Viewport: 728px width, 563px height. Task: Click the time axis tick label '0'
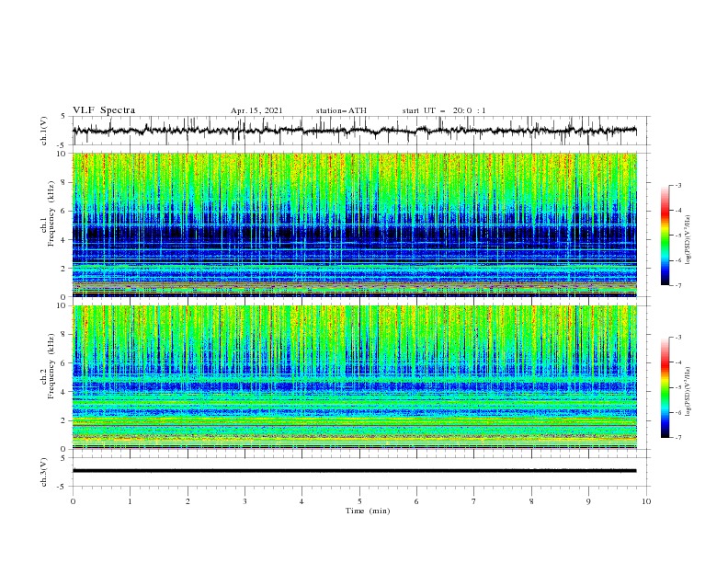[73, 501]
